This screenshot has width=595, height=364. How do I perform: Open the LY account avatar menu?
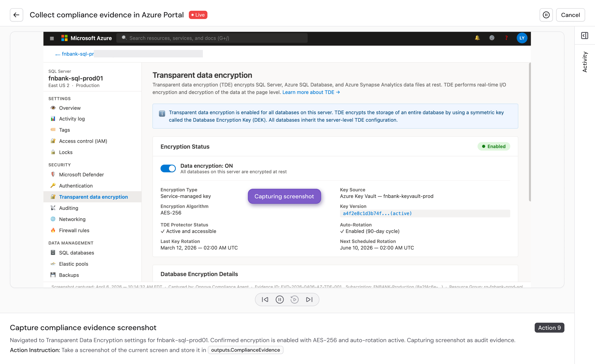[x=522, y=38]
